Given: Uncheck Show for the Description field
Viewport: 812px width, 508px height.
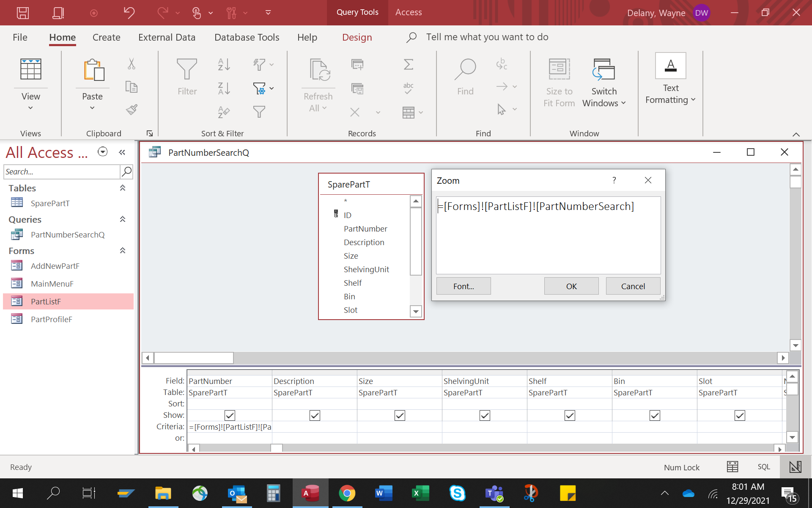Looking at the screenshot, I should pos(315,415).
